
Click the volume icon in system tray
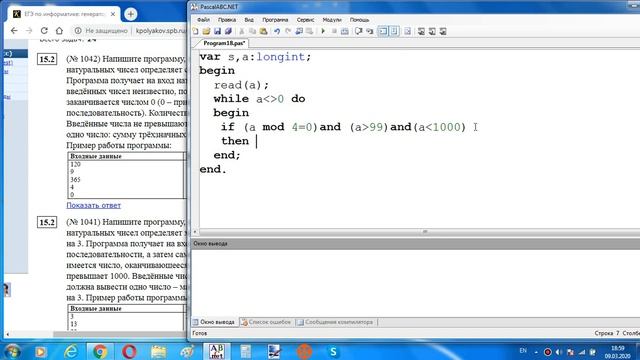[559, 352]
